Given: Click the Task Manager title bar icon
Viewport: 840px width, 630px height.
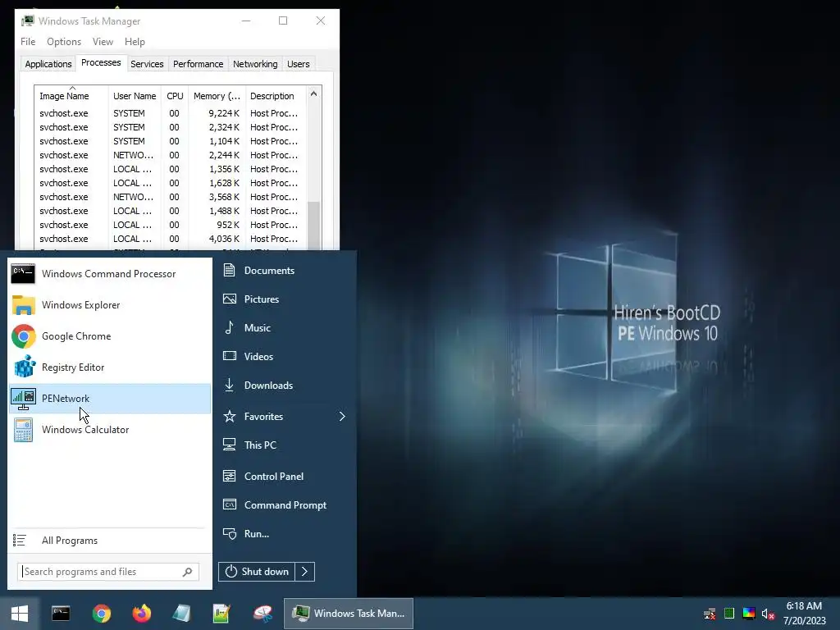Looking at the screenshot, I should point(28,21).
